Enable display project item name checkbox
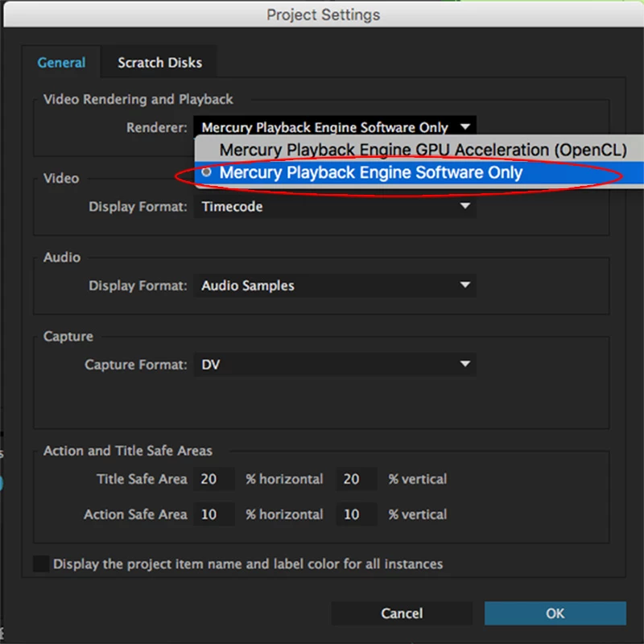The image size is (644, 644). [x=41, y=564]
